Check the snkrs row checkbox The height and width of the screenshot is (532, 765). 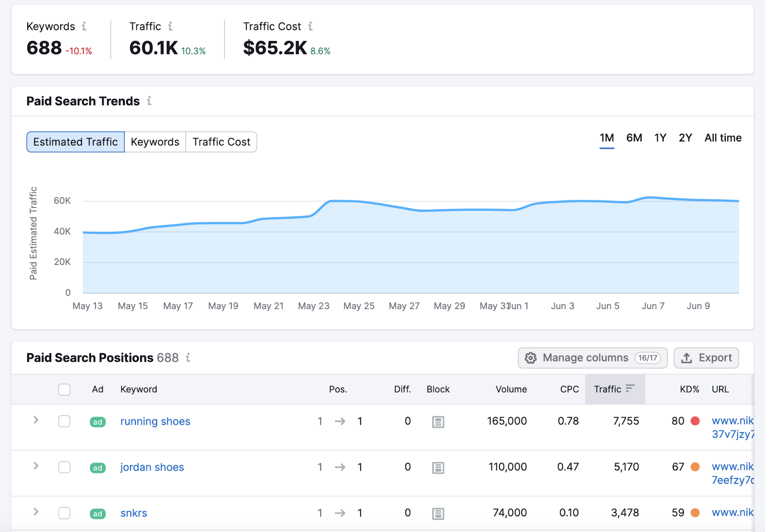[64, 513]
